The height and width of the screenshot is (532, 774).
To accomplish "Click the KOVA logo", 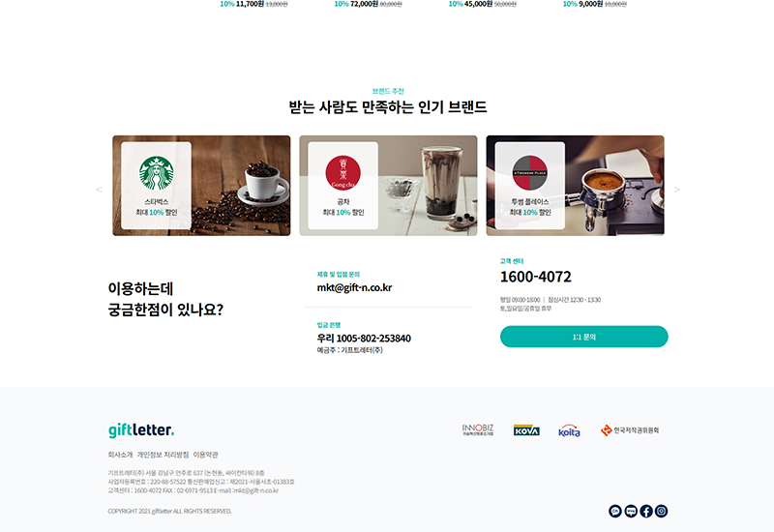I will [x=526, y=430].
